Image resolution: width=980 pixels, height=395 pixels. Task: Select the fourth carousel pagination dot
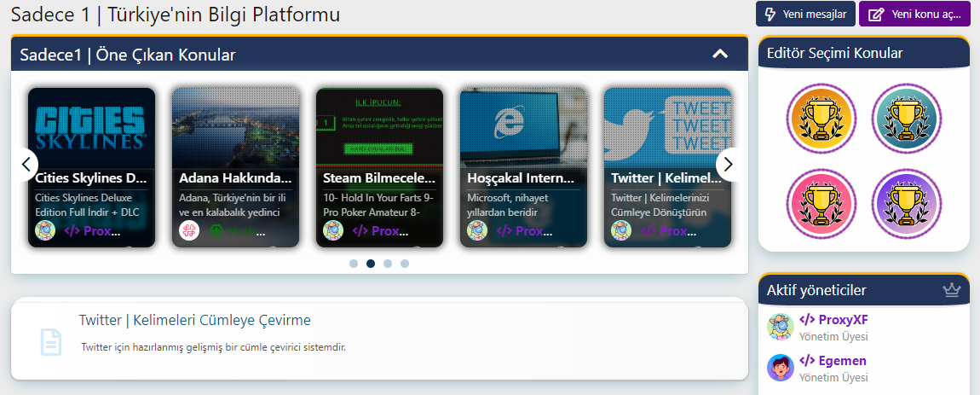[x=405, y=264]
